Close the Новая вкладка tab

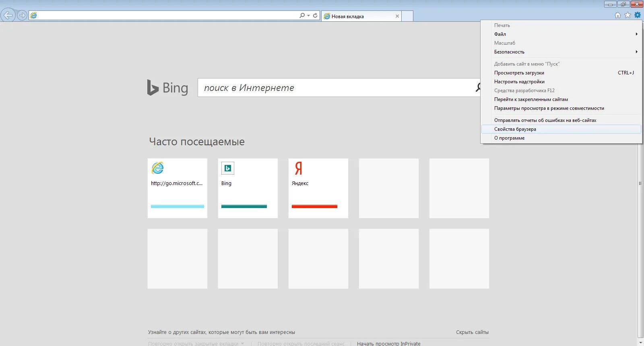(x=397, y=16)
